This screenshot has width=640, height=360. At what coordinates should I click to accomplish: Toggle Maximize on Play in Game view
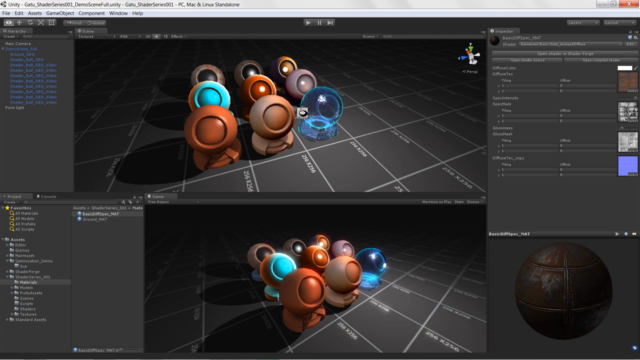(x=436, y=202)
